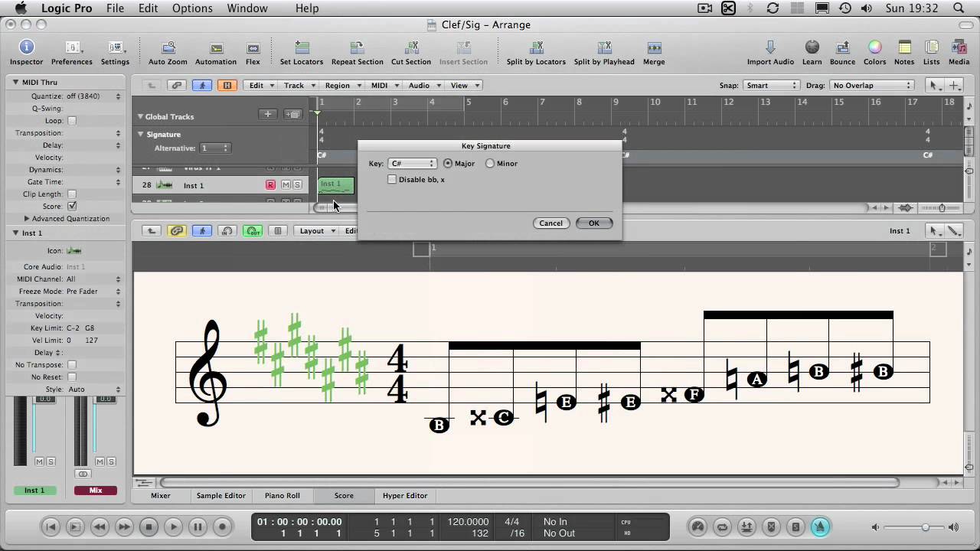Click OK in Key Signature dialog
This screenshot has height=551, width=980.
(x=594, y=223)
